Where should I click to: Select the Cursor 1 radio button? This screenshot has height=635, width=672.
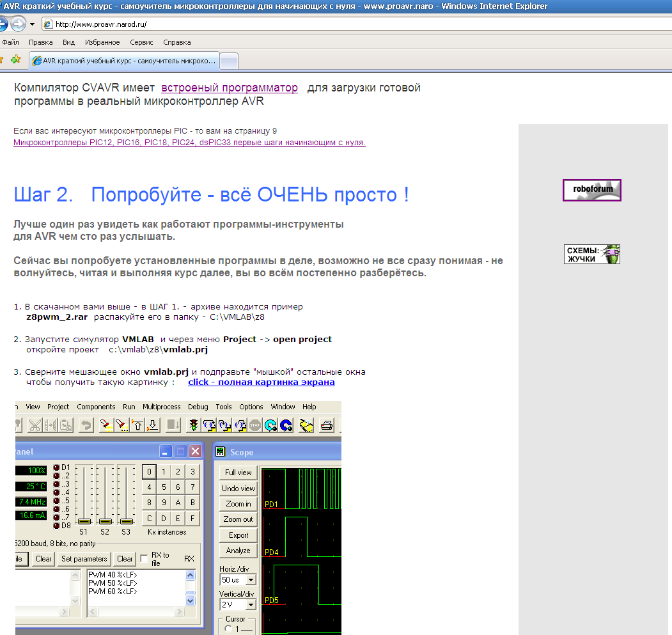point(229,629)
